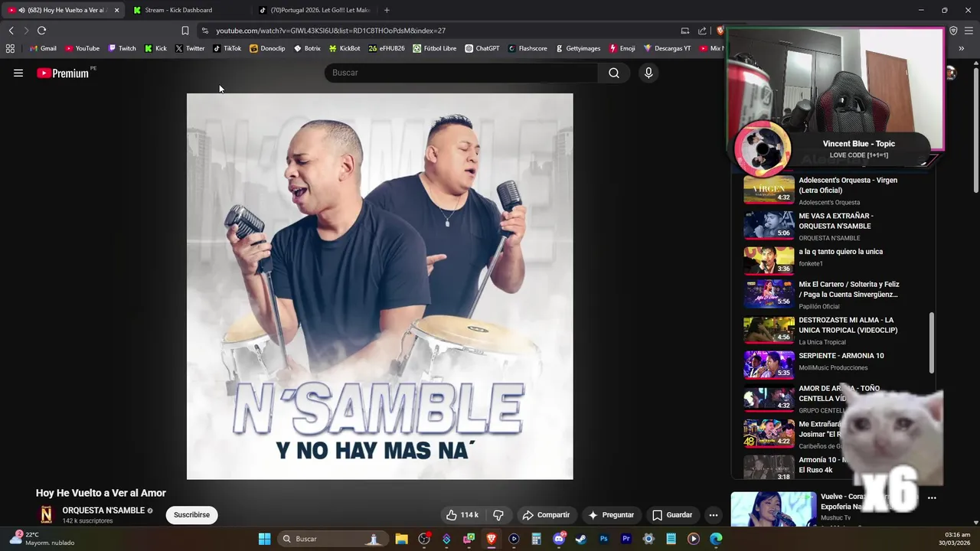Click the address bar URL

click(331, 31)
